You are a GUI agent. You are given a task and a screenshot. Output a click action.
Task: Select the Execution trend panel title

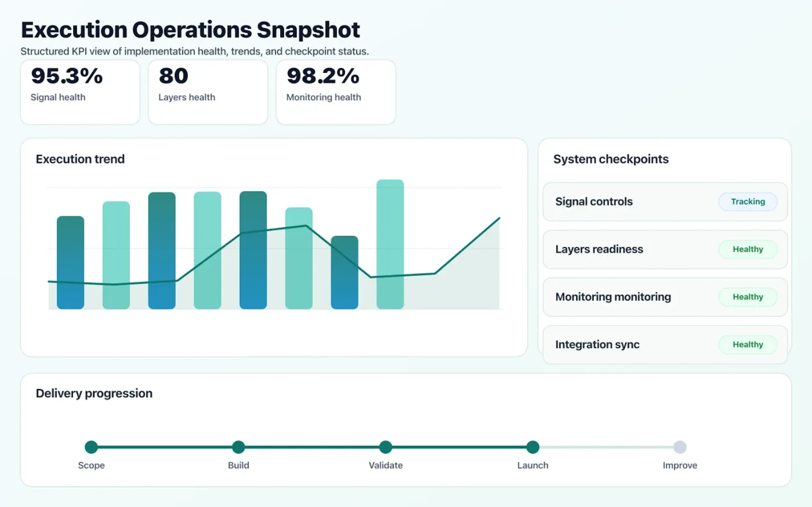coord(80,159)
